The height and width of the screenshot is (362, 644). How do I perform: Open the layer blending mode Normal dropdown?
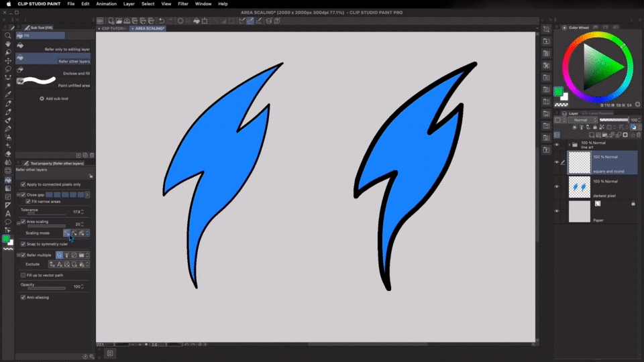[x=583, y=120]
